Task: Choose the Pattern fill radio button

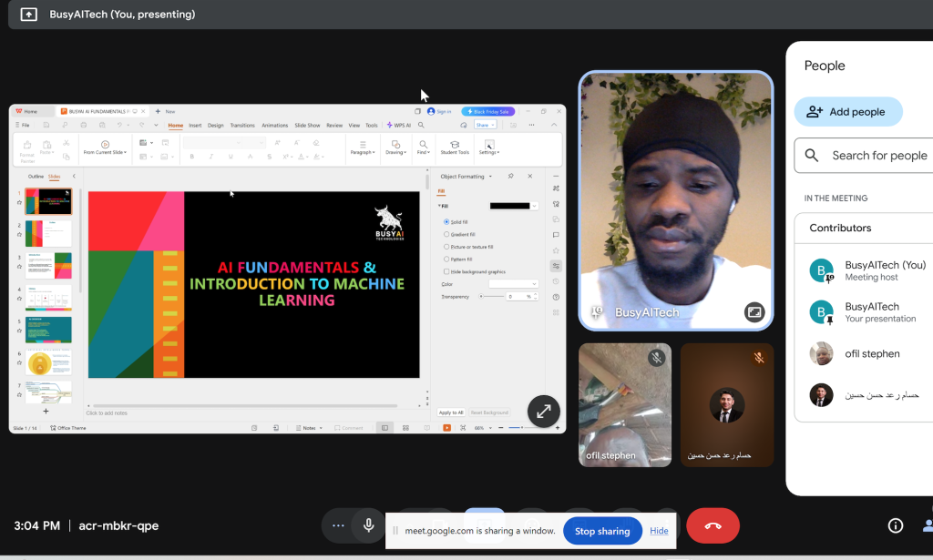Action: tap(446, 259)
